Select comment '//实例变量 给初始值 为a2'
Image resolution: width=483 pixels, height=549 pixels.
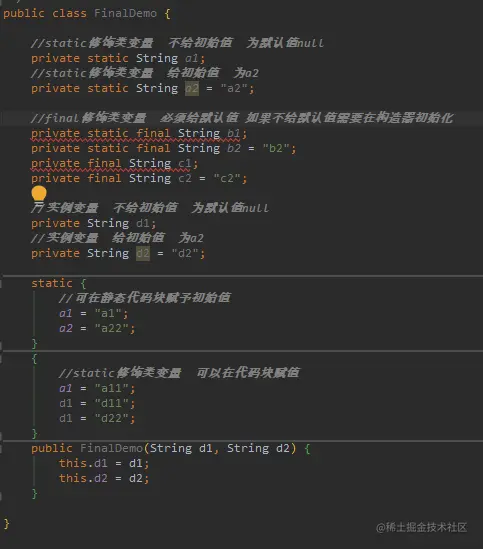(x=117, y=238)
